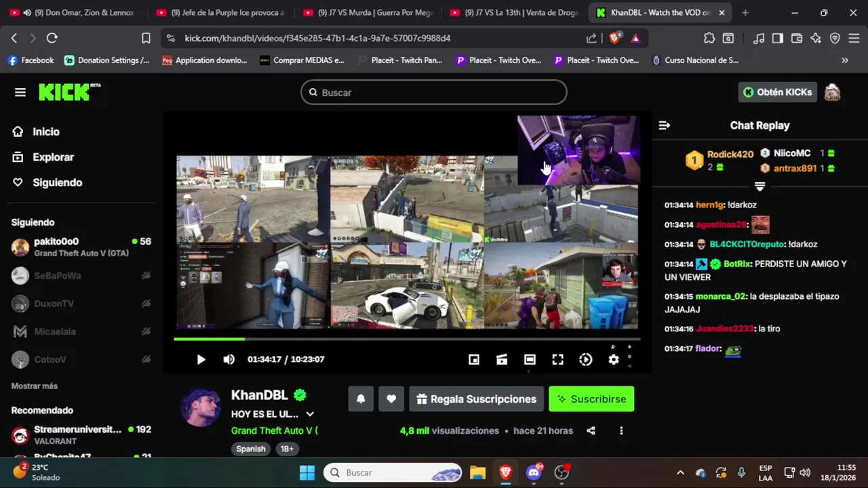Screen dimensions: 868x488
Task: Click the 18+ tag
Action: tap(287, 449)
